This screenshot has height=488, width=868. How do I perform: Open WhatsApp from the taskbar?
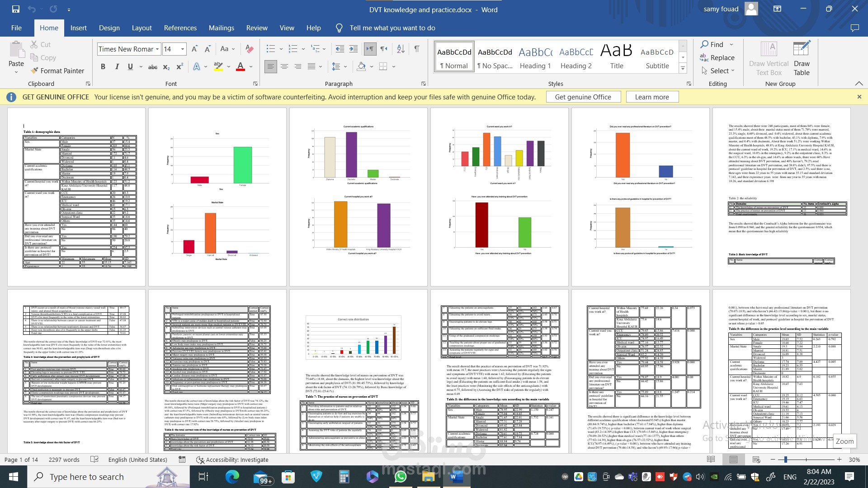click(x=400, y=477)
